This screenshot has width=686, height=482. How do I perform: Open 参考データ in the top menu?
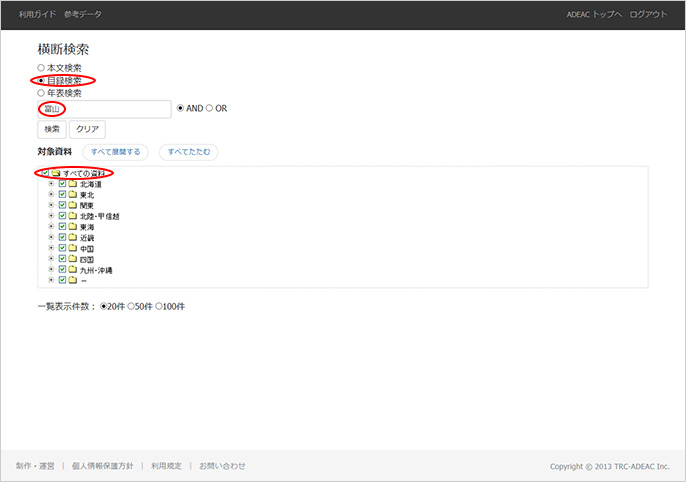click(83, 14)
